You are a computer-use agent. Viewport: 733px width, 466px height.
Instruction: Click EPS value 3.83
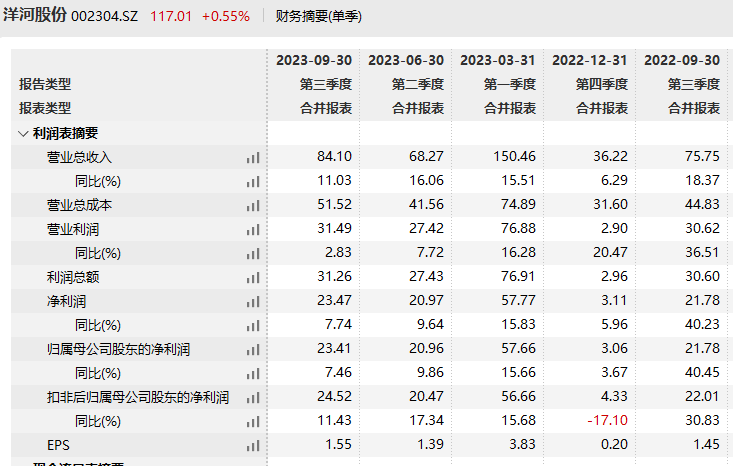tap(522, 444)
